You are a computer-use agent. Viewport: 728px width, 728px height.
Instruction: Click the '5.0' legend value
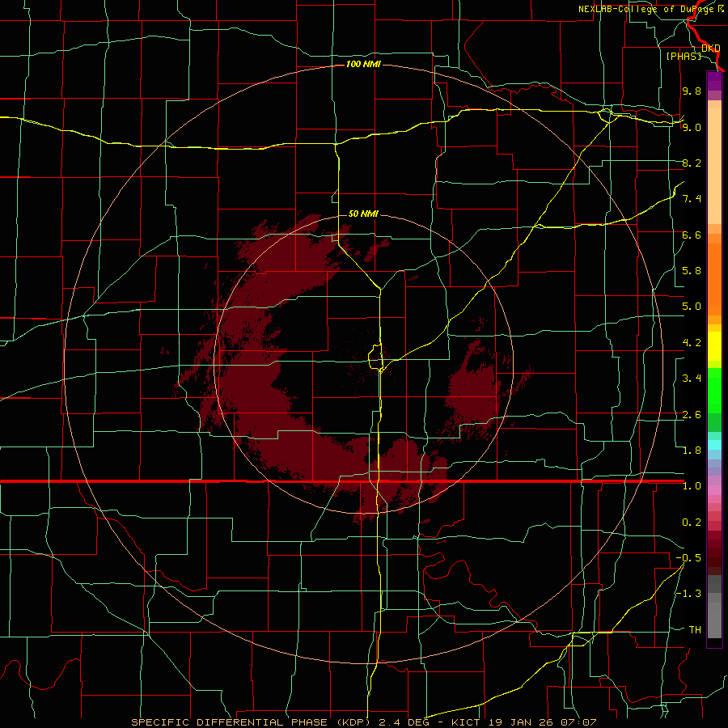coord(692,307)
